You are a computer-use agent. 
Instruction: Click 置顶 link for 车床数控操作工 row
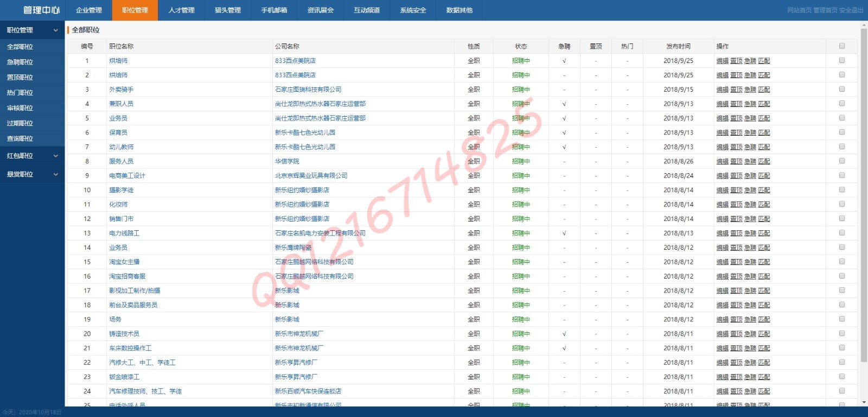tap(736, 348)
